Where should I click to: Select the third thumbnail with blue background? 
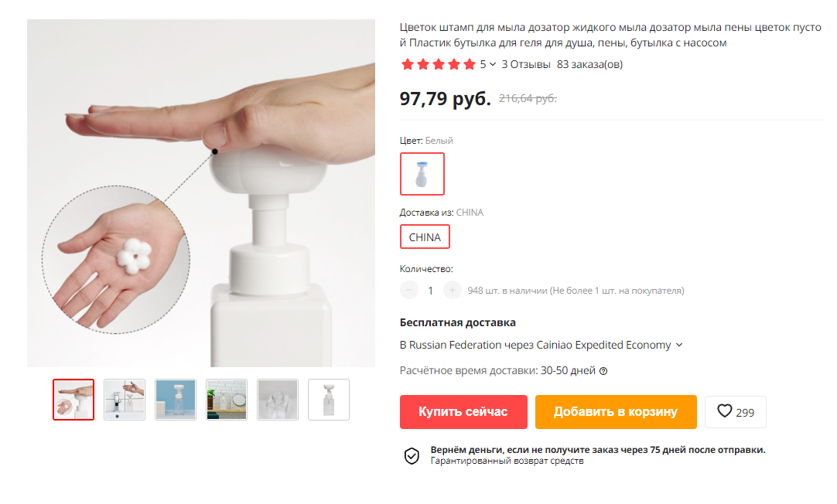coord(176,400)
